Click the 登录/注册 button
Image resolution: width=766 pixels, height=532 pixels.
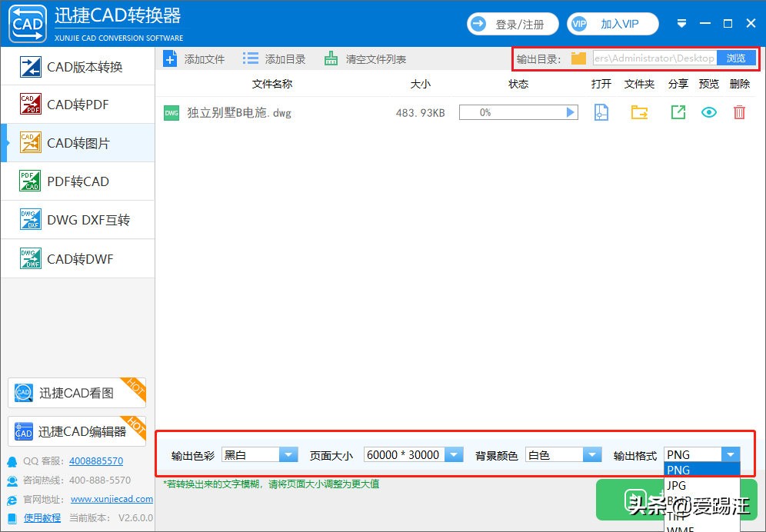point(512,24)
